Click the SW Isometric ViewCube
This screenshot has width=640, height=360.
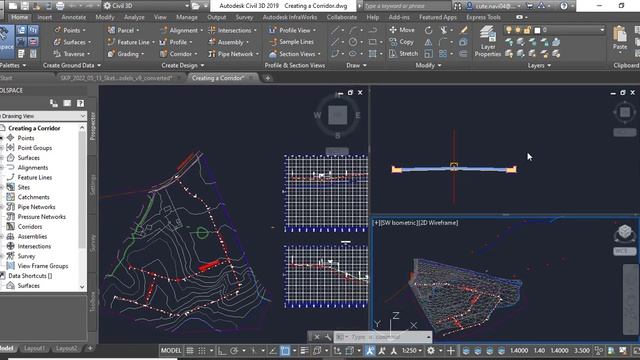point(624,233)
